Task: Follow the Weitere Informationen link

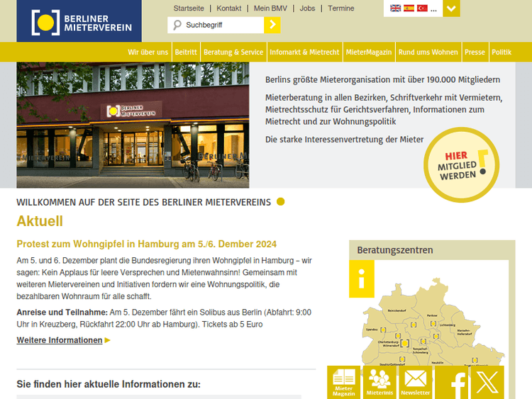Action: 60,340
